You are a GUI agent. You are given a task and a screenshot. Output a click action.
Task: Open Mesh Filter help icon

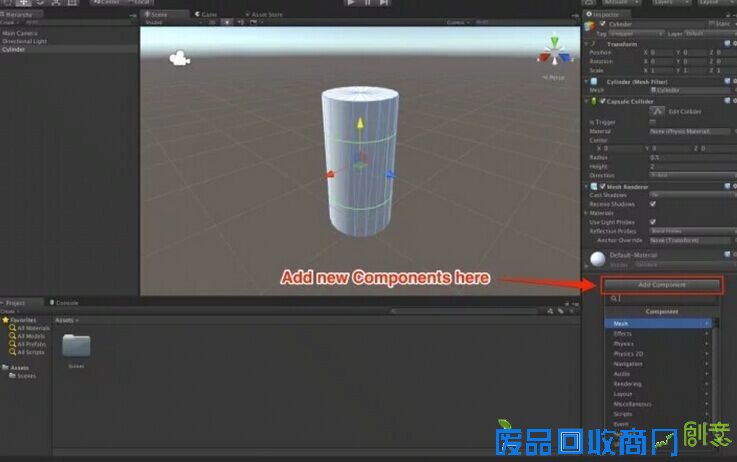728,81
